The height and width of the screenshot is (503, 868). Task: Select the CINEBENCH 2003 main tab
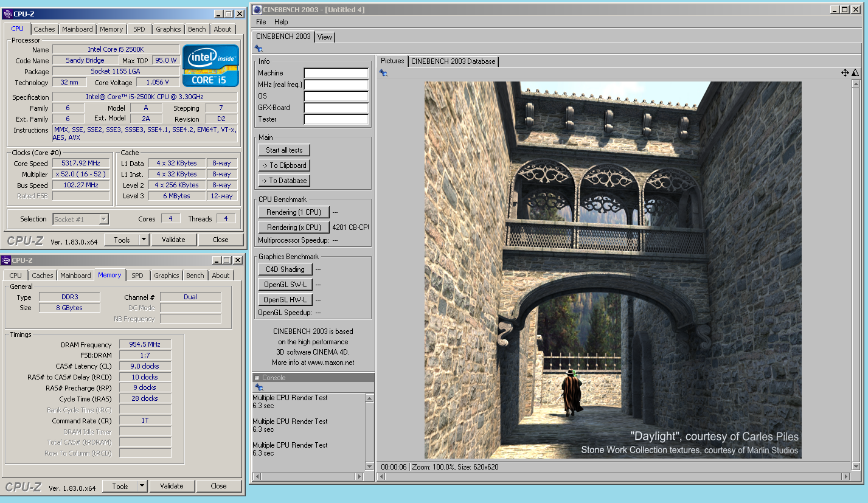283,36
